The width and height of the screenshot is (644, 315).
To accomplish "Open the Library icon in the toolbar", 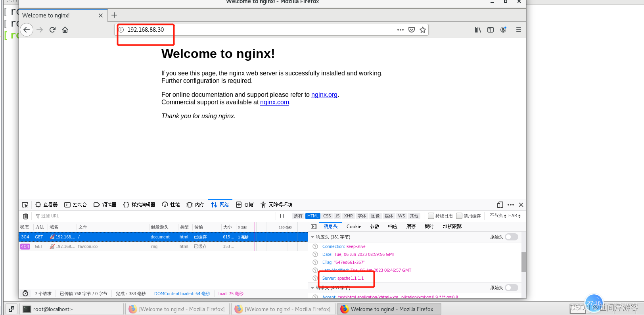I will 478,30.
